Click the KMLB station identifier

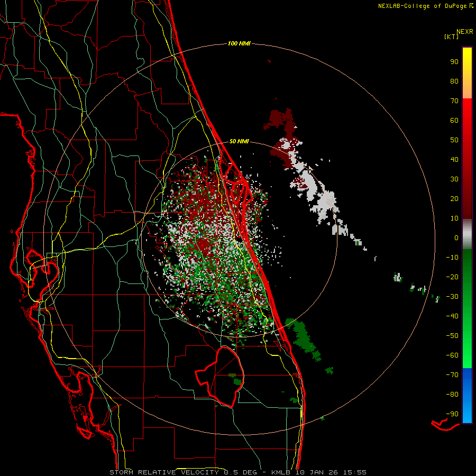tap(281, 472)
